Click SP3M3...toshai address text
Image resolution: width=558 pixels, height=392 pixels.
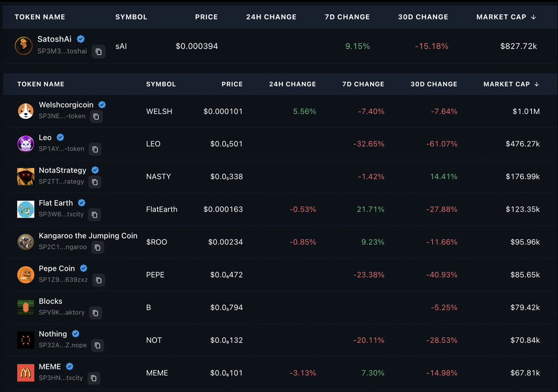click(62, 51)
